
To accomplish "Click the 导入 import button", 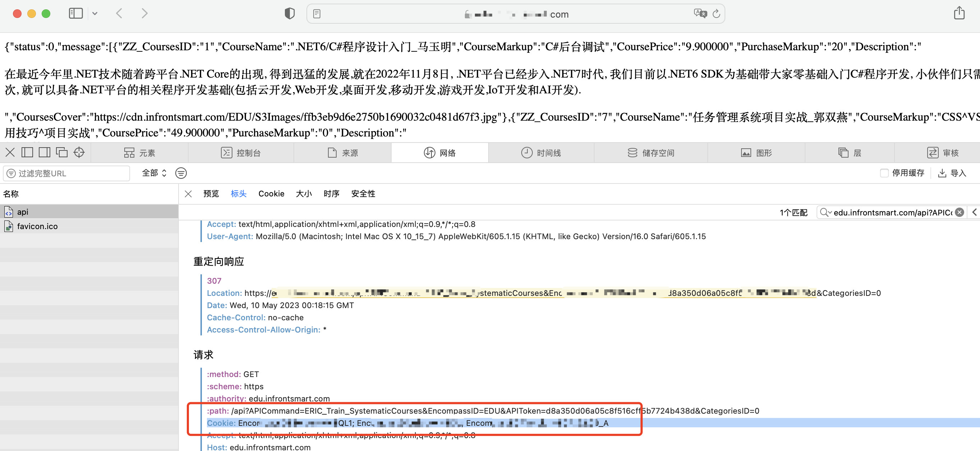I will [x=952, y=173].
